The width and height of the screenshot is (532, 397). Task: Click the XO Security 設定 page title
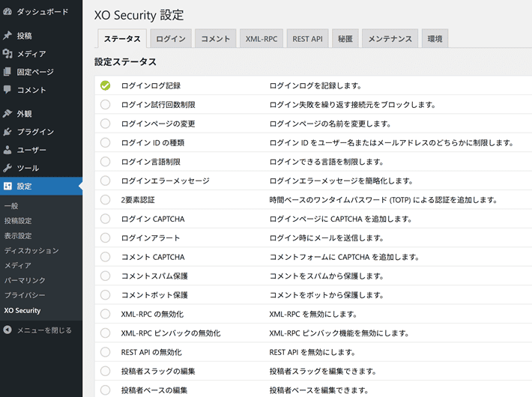click(139, 15)
